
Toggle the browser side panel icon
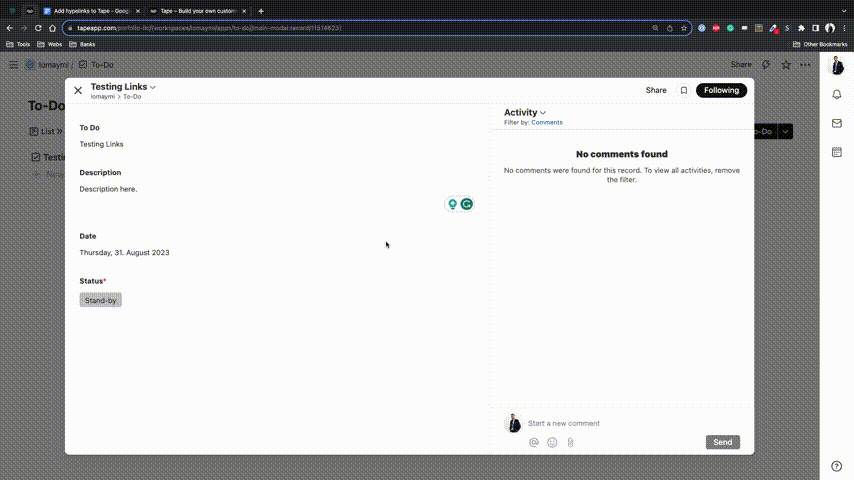(x=815, y=28)
